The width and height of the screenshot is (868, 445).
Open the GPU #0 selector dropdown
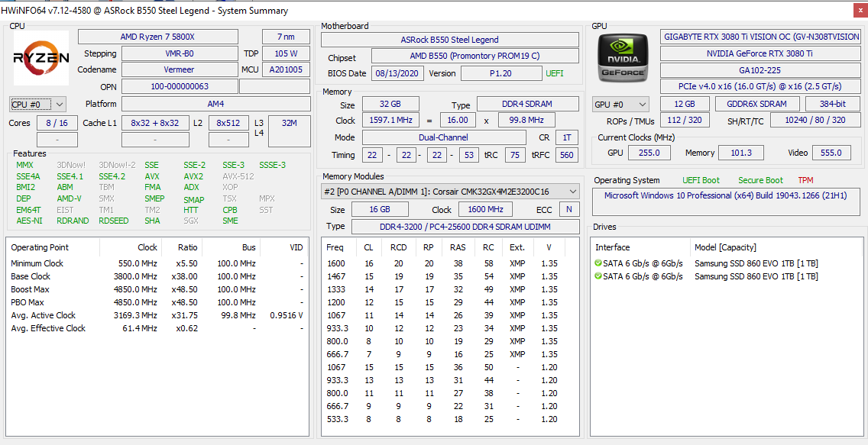pos(621,104)
